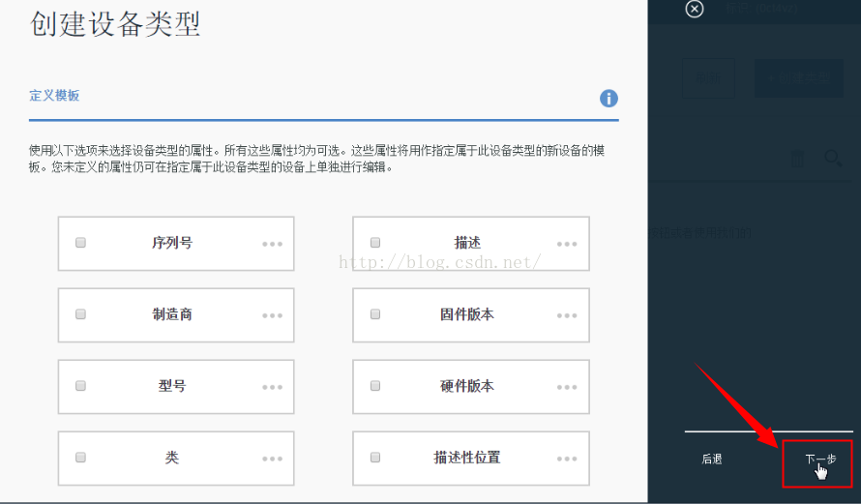Select the 定义模板 tab heading
Screen dimensions: 861x504
54,96
